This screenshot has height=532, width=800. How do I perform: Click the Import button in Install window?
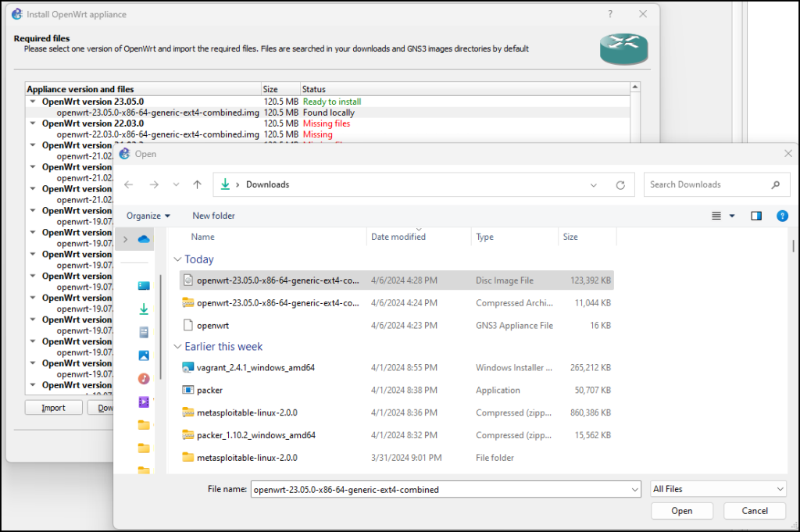54,408
